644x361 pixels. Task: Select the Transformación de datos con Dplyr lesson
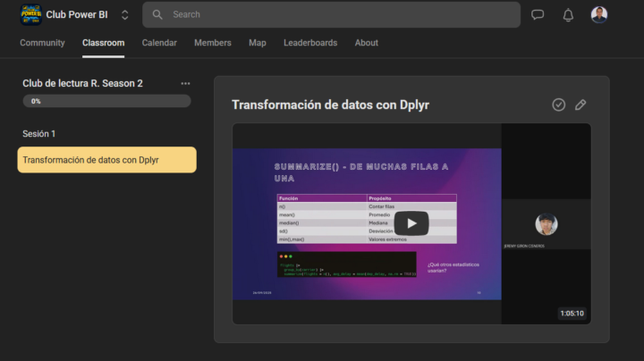point(106,160)
